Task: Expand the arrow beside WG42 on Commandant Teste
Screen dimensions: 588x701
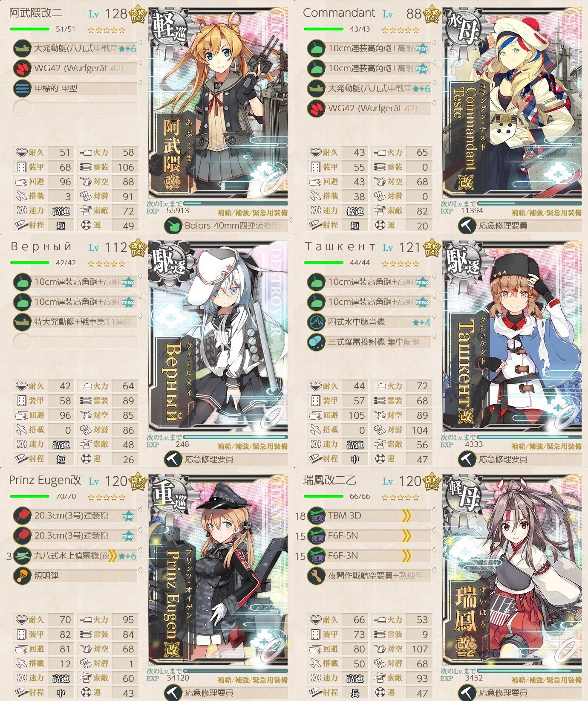Action: 433,103
